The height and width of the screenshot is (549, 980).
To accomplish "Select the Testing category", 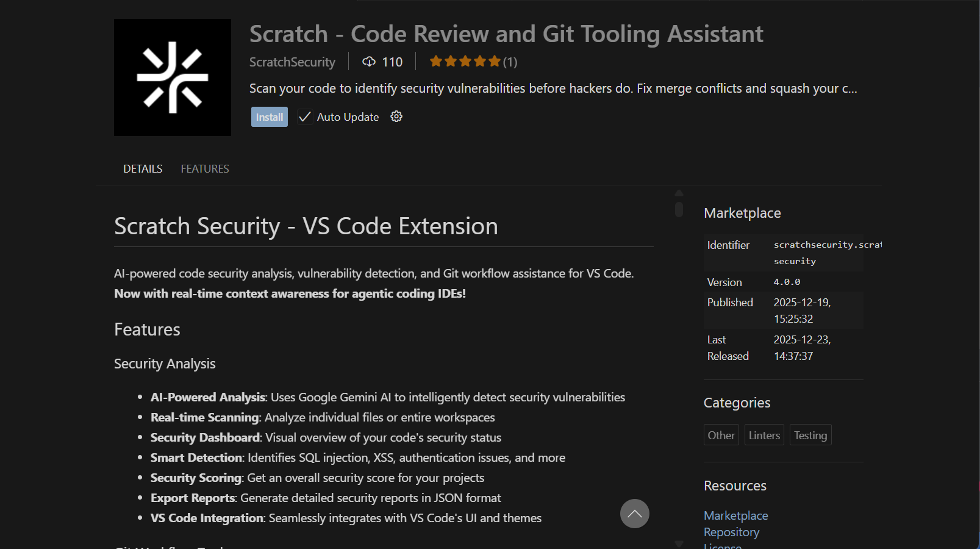I will coord(810,434).
